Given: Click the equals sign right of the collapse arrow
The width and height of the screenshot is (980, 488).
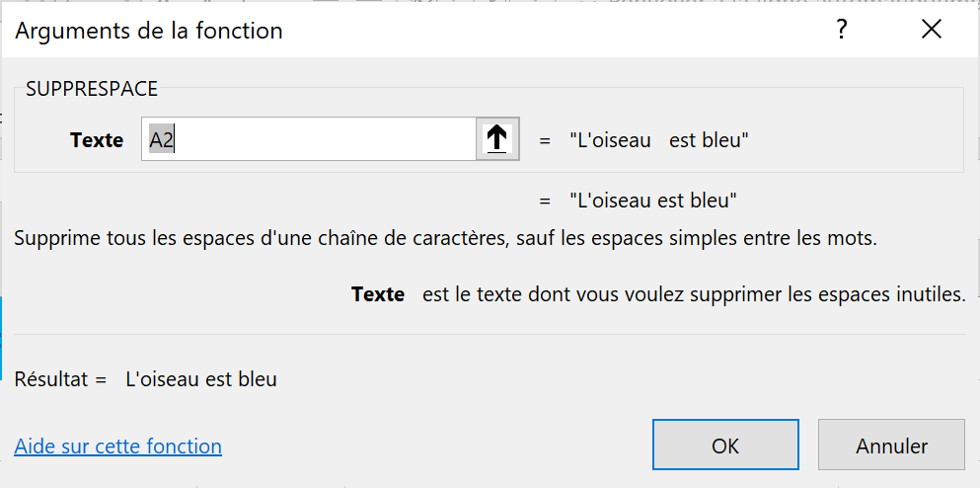Looking at the screenshot, I should [x=545, y=140].
